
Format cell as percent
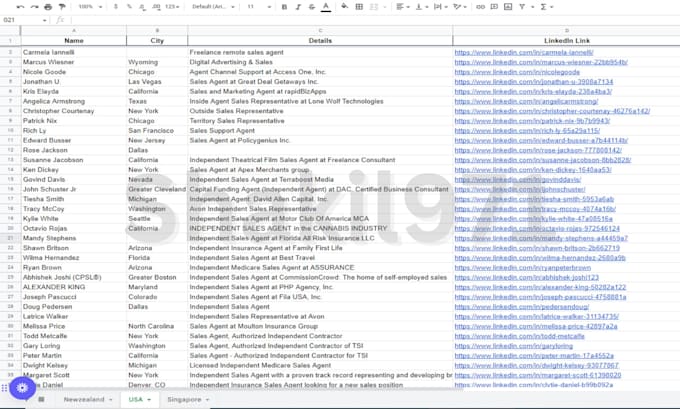click(x=129, y=7)
